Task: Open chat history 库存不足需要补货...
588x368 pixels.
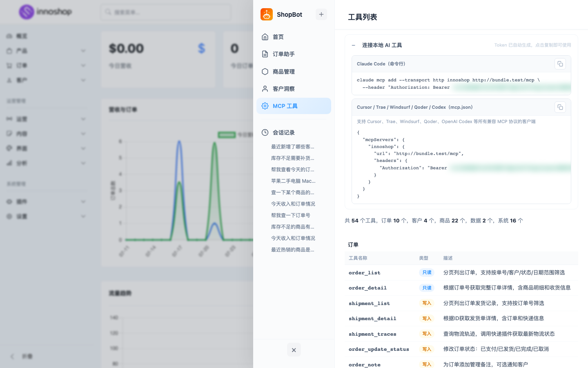Action: tap(293, 158)
